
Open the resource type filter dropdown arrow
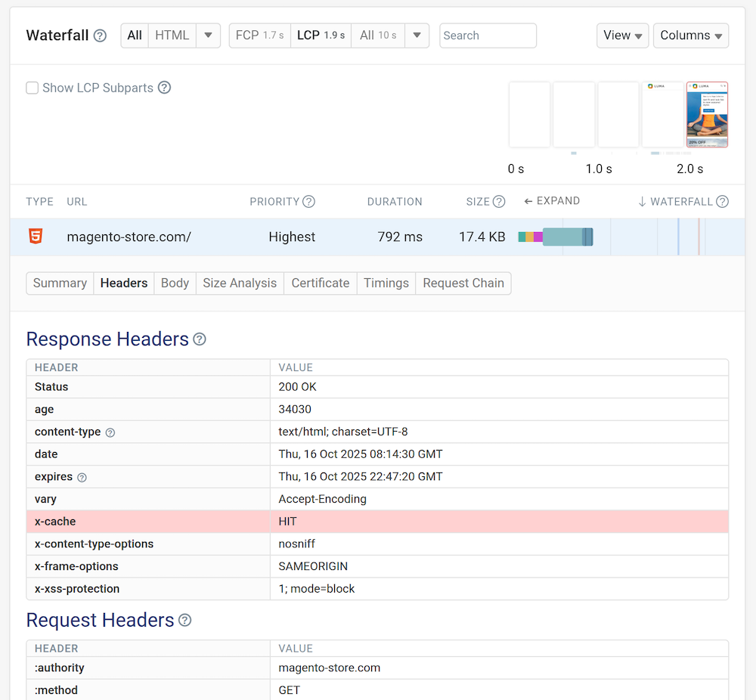pyautogui.click(x=208, y=36)
